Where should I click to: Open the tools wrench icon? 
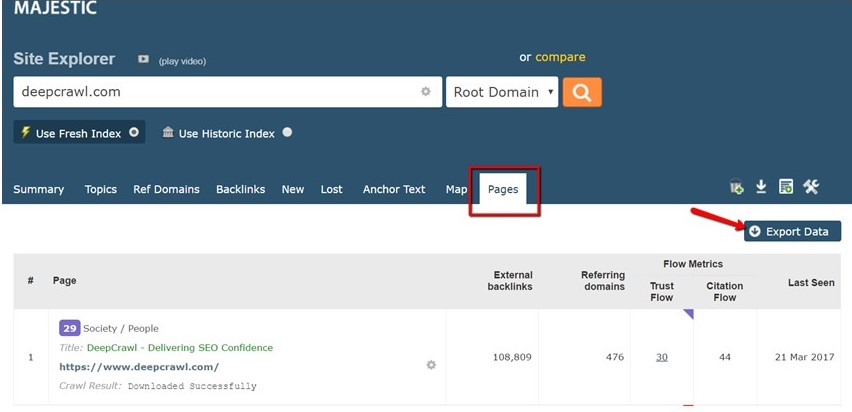[x=811, y=187]
